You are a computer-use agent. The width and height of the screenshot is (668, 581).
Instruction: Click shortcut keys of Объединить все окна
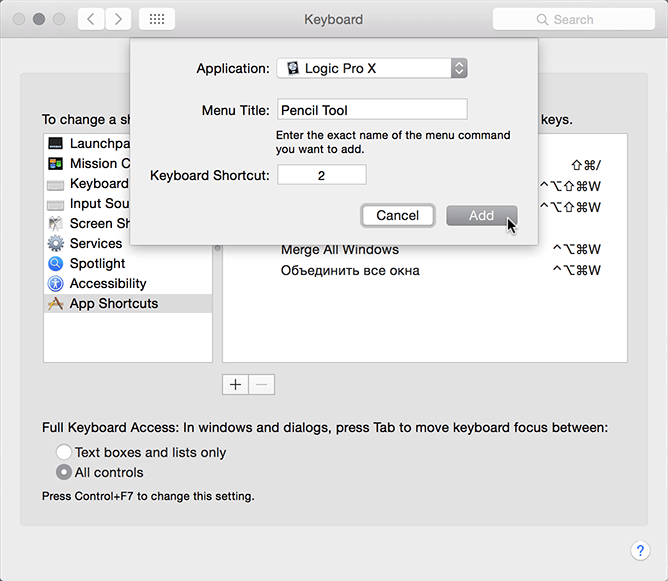(576, 270)
